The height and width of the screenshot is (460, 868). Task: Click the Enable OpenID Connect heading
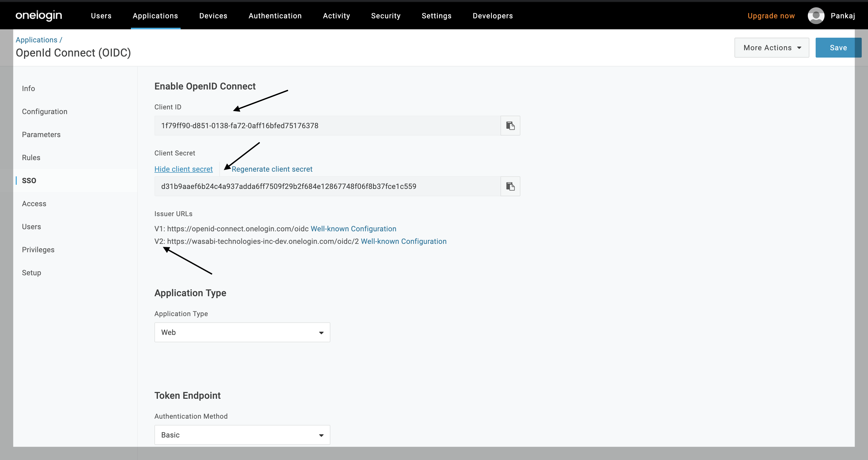pyautogui.click(x=205, y=86)
